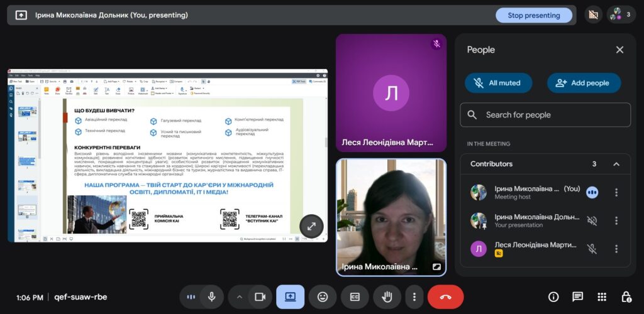This screenshot has height=314, width=644.
Task: Leave the call with the red button
Action: coord(445,297)
